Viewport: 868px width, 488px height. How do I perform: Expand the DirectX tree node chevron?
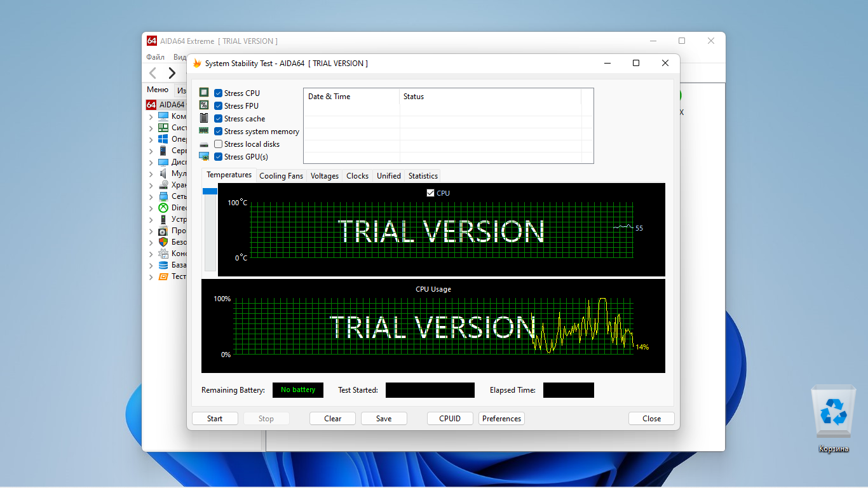tap(151, 208)
